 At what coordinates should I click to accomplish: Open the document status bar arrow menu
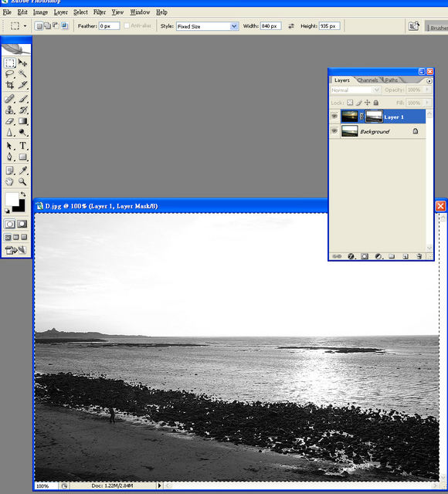pos(159,486)
